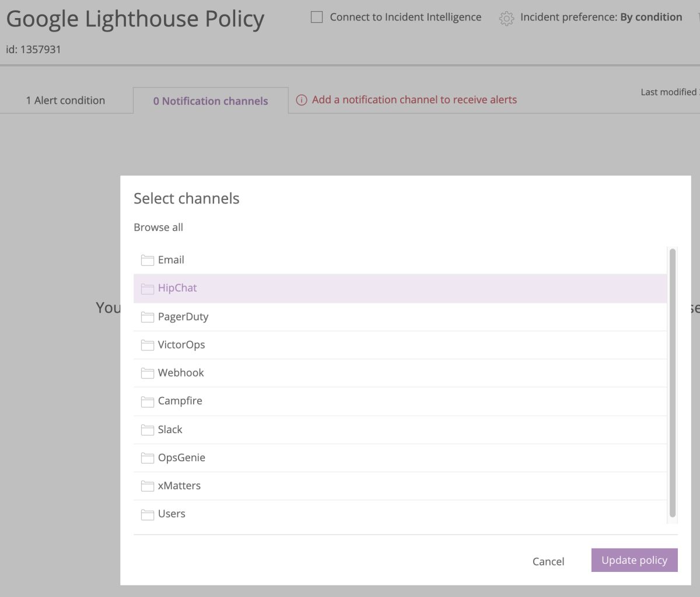Expand the Users channel category
Image resolution: width=700 pixels, height=597 pixels.
click(x=171, y=514)
